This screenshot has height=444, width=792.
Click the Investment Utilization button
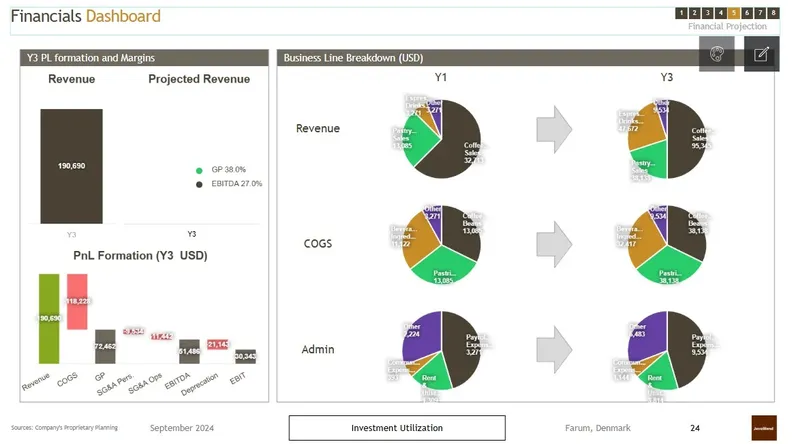click(x=397, y=428)
